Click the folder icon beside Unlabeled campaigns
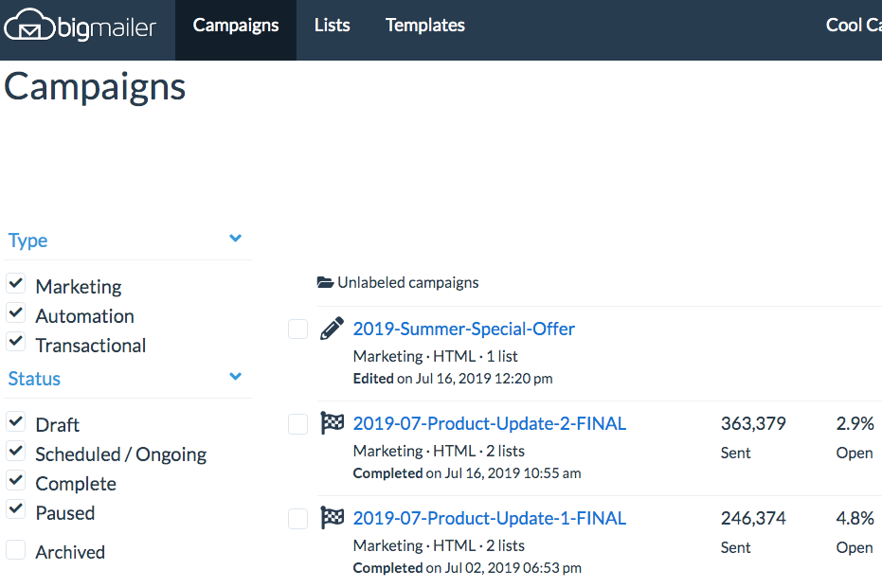 (x=323, y=281)
